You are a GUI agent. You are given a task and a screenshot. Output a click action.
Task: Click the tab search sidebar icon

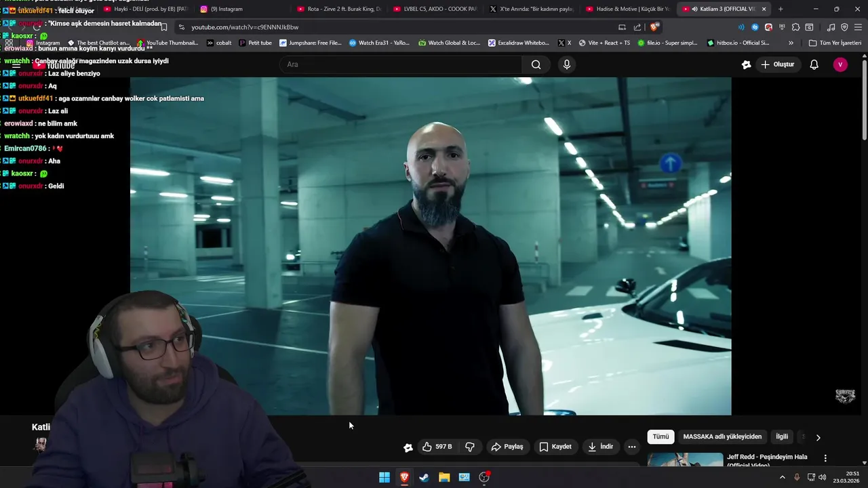tap(809, 27)
